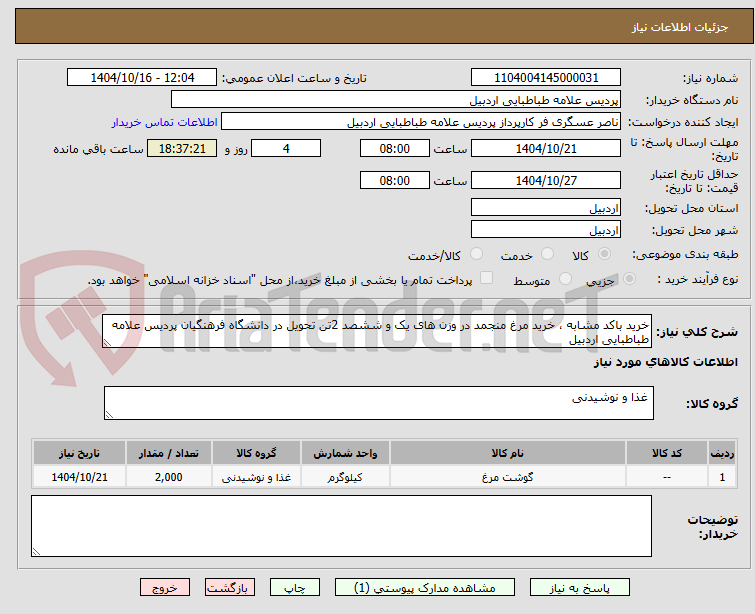The image size is (755, 614).
Task: Click the شماره نیاز number field
Action: pos(546,78)
